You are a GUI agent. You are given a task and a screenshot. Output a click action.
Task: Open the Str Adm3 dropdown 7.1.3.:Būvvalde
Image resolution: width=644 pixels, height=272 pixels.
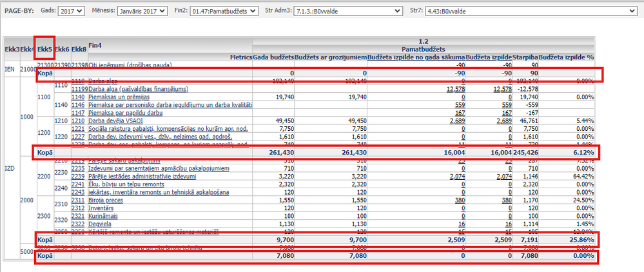point(349,11)
